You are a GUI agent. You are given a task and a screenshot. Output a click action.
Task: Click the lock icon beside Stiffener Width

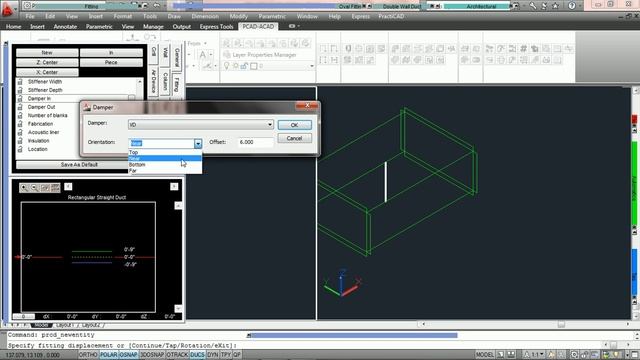20,82
